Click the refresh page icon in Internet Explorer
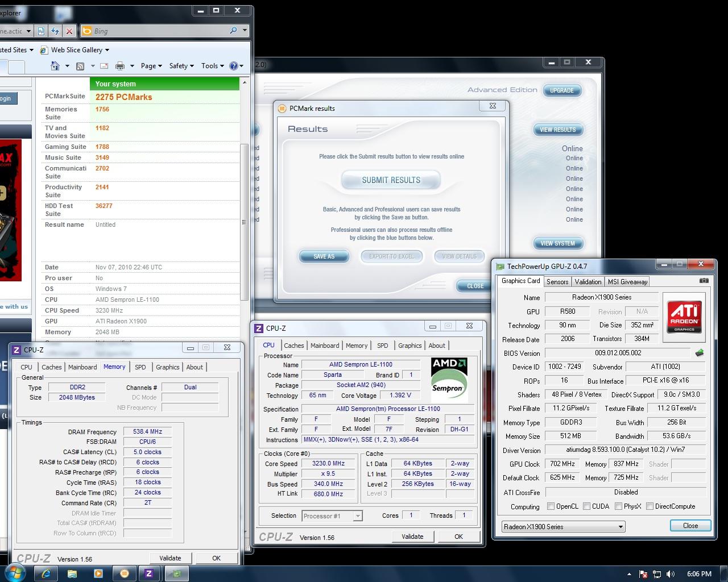This screenshot has height=582, width=728. 55,31
